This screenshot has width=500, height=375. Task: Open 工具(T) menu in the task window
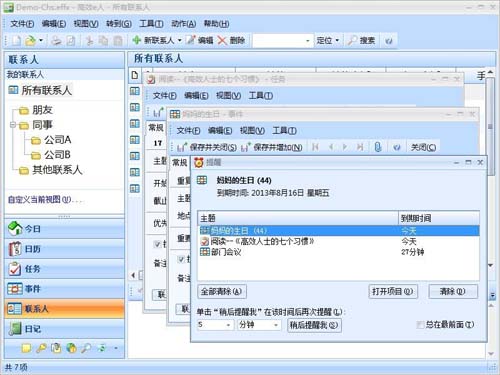tap(261, 96)
